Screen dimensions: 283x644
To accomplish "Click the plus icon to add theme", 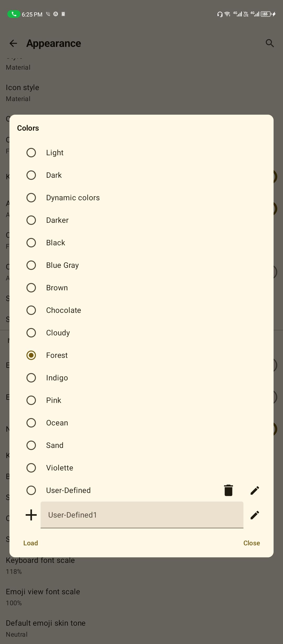I will [31, 515].
